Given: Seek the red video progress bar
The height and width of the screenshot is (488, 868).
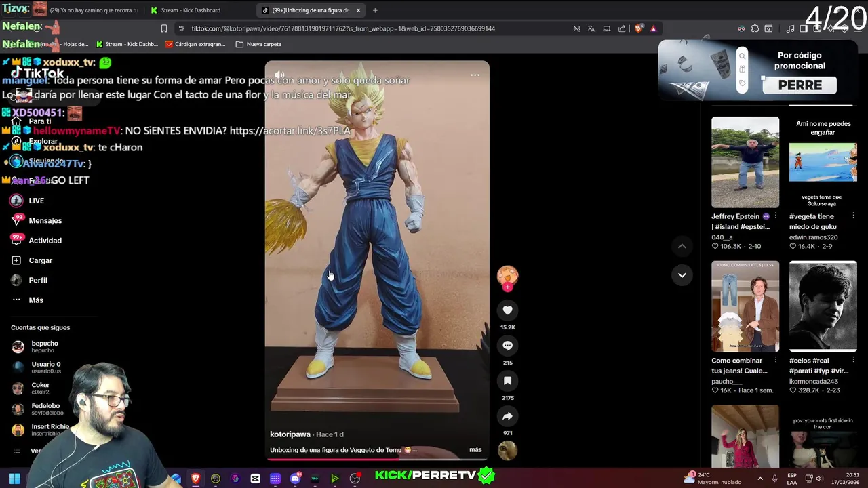Looking at the screenshot, I should pyautogui.click(x=376, y=459).
